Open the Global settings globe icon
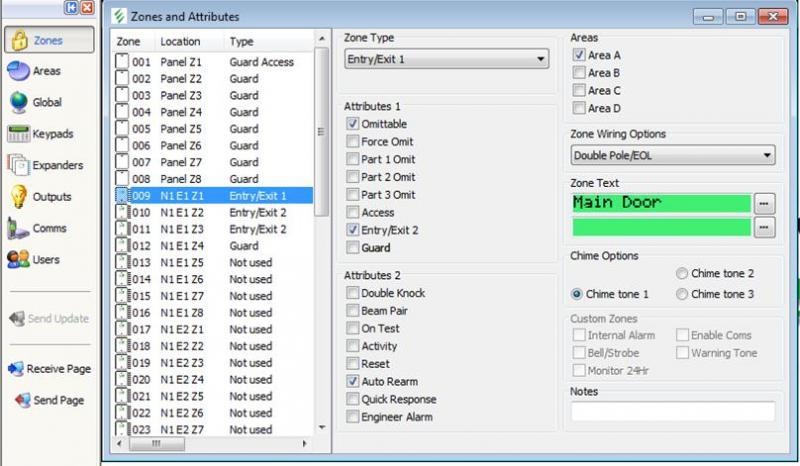Image resolution: width=800 pixels, height=466 pixels. (18, 102)
